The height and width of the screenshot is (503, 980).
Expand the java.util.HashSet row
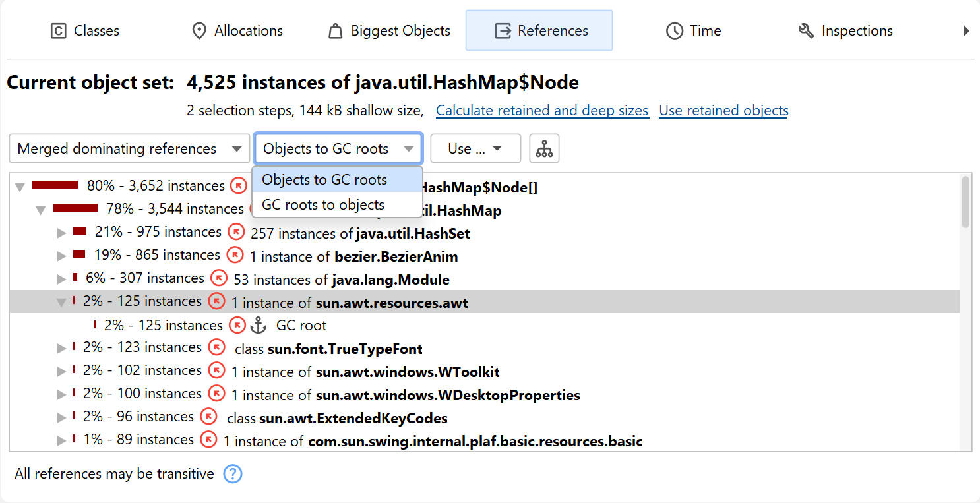point(62,233)
